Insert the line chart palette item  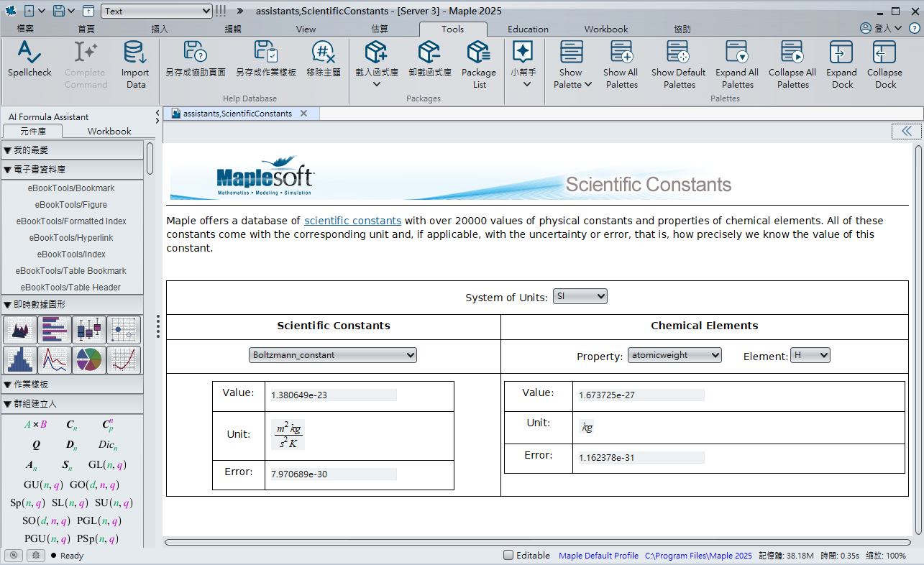[x=55, y=359]
